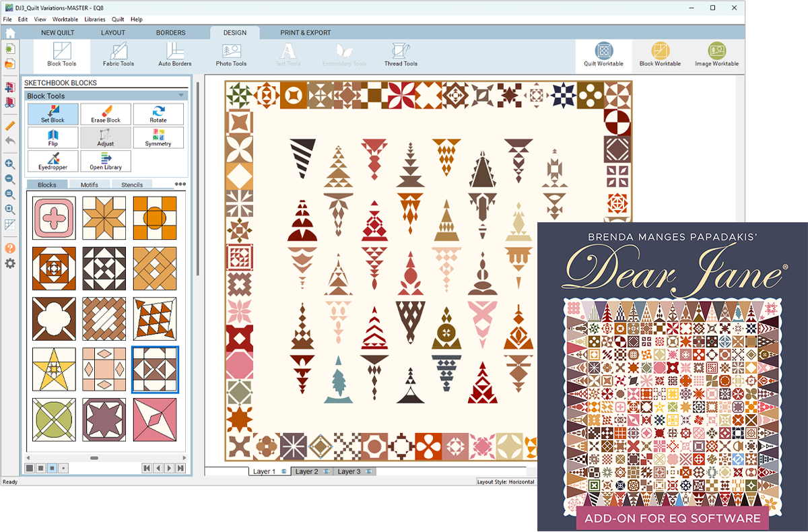Open Block Tools in the ribbon
The image size is (808, 532).
(x=62, y=55)
